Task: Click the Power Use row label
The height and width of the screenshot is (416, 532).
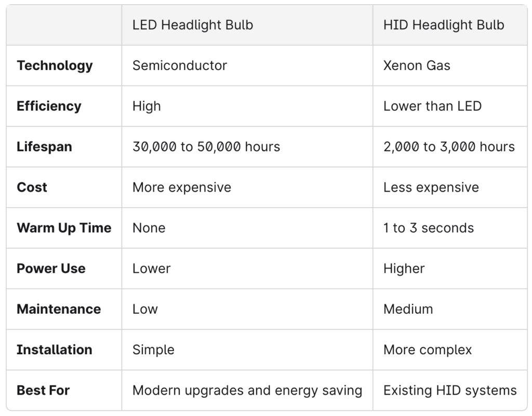Action: [x=51, y=268]
